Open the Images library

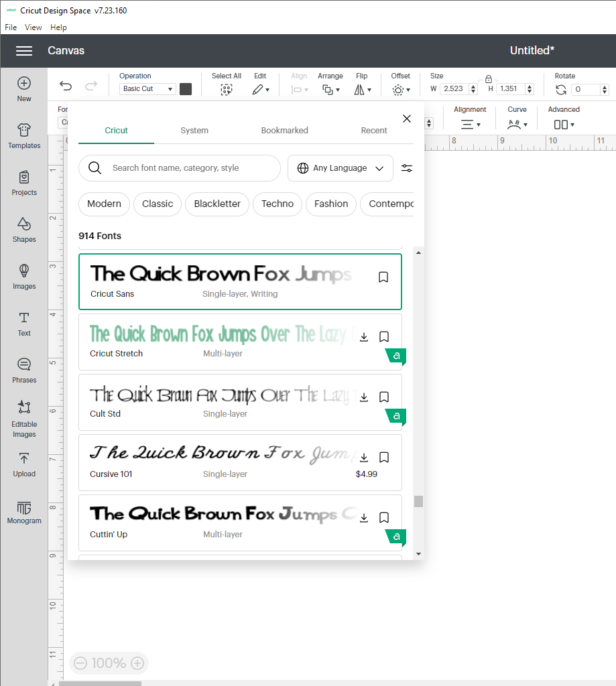coord(24,277)
